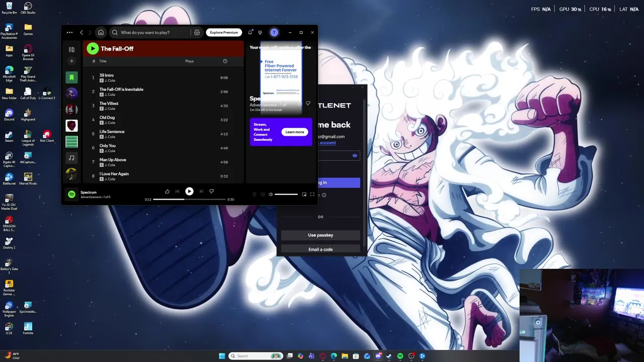Mute Spotify using the speaker icon
The width and height of the screenshot is (644, 362).
click(271, 194)
